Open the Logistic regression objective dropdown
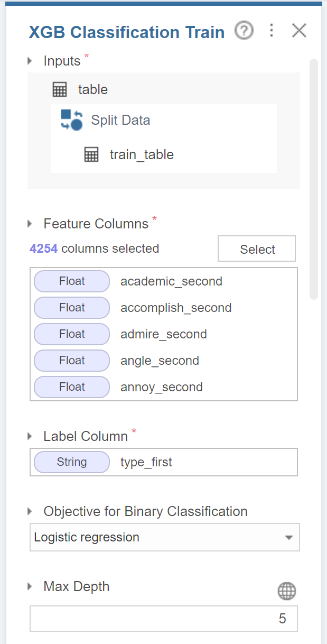 [164, 538]
